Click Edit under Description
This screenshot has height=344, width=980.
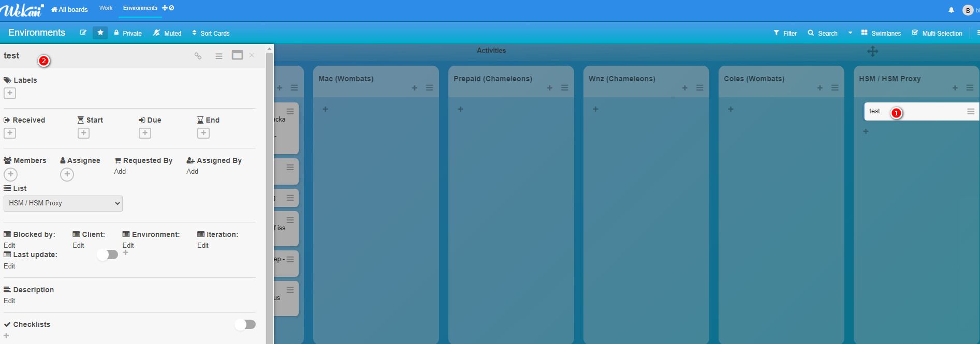pyautogui.click(x=9, y=301)
